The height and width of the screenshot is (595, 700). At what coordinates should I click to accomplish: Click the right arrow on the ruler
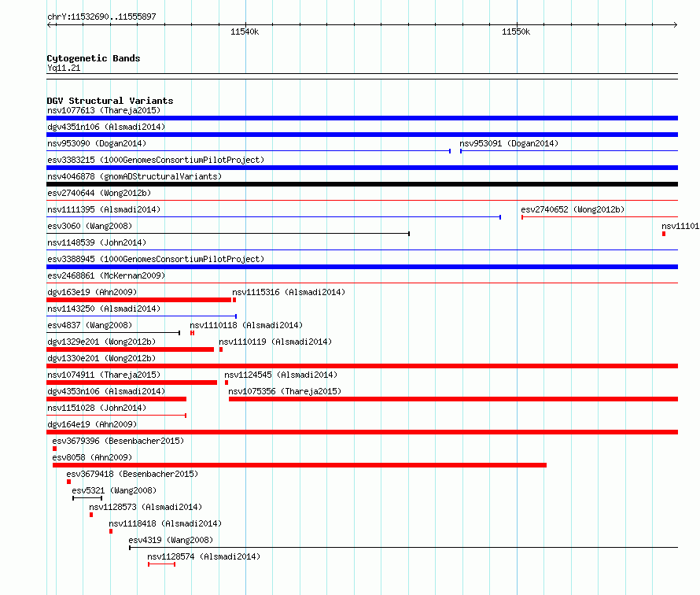click(x=675, y=24)
